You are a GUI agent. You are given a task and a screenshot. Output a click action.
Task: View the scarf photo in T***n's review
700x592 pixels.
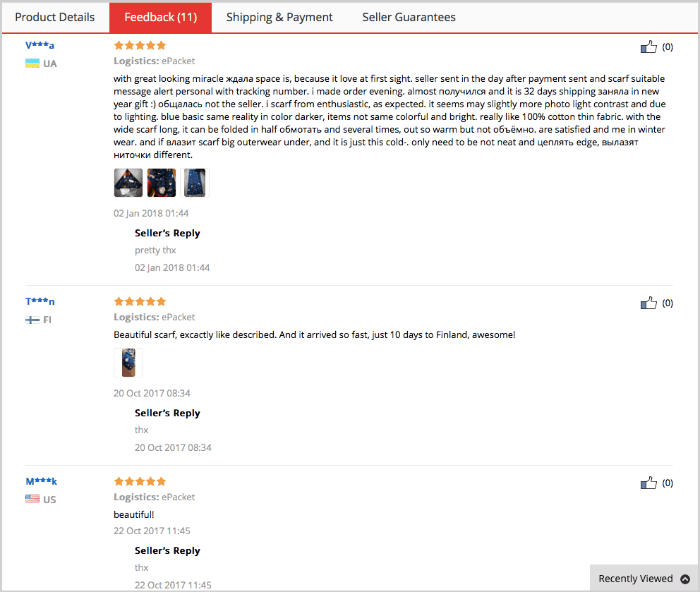(128, 362)
